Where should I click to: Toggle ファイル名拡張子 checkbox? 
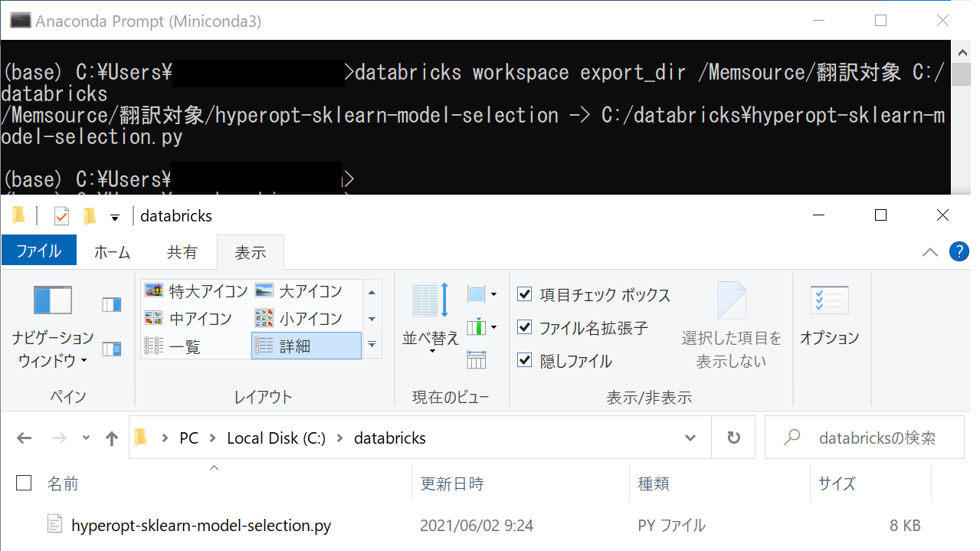pos(525,327)
